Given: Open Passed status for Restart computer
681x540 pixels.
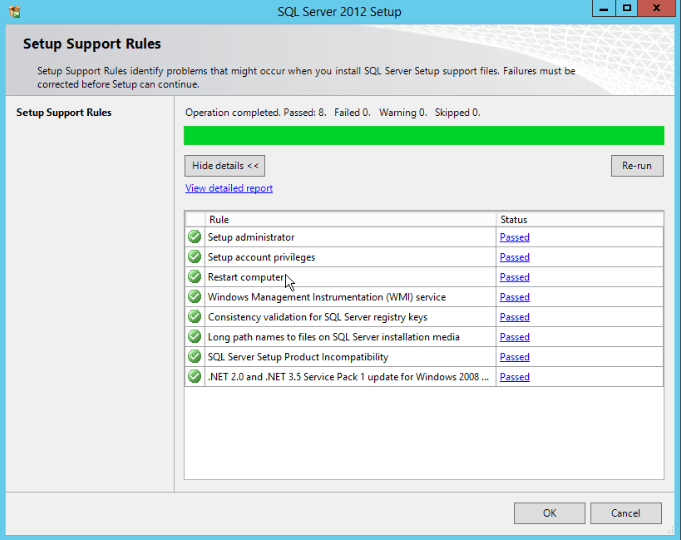Looking at the screenshot, I should tap(514, 278).
